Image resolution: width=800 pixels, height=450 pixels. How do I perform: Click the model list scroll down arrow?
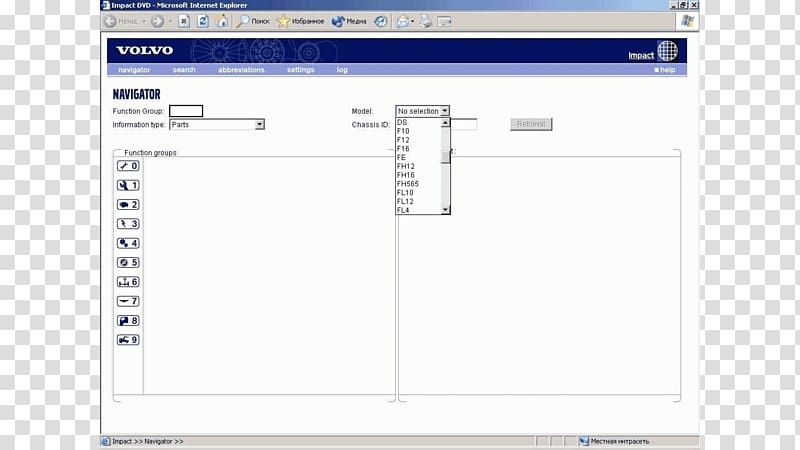coord(445,210)
